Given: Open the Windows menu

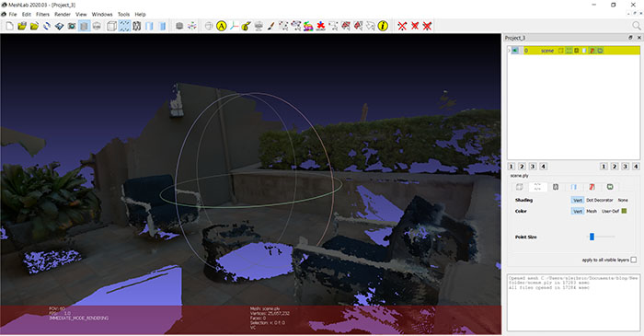Looking at the screenshot, I should point(102,14).
